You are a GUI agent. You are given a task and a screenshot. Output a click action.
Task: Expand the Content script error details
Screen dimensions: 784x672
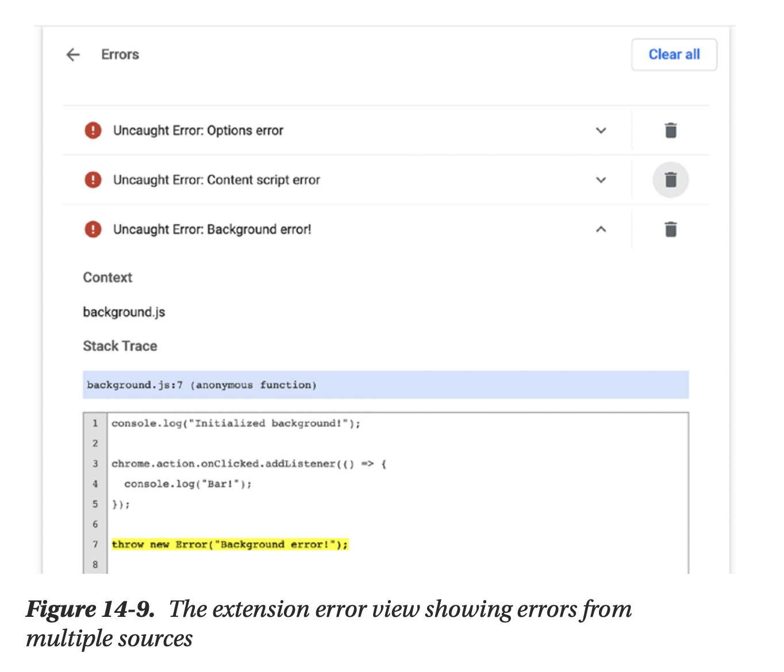(x=601, y=180)
